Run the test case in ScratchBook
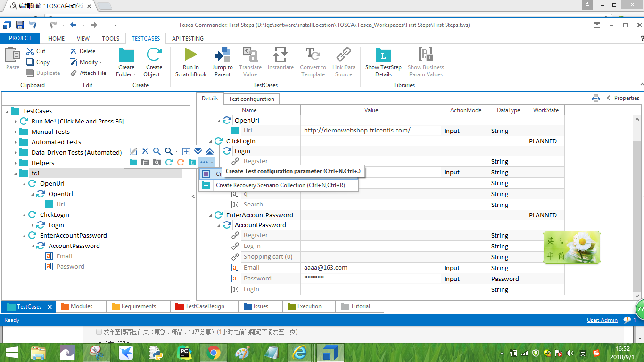The width and height of the screenshot is (644, 362). point(191,62)
